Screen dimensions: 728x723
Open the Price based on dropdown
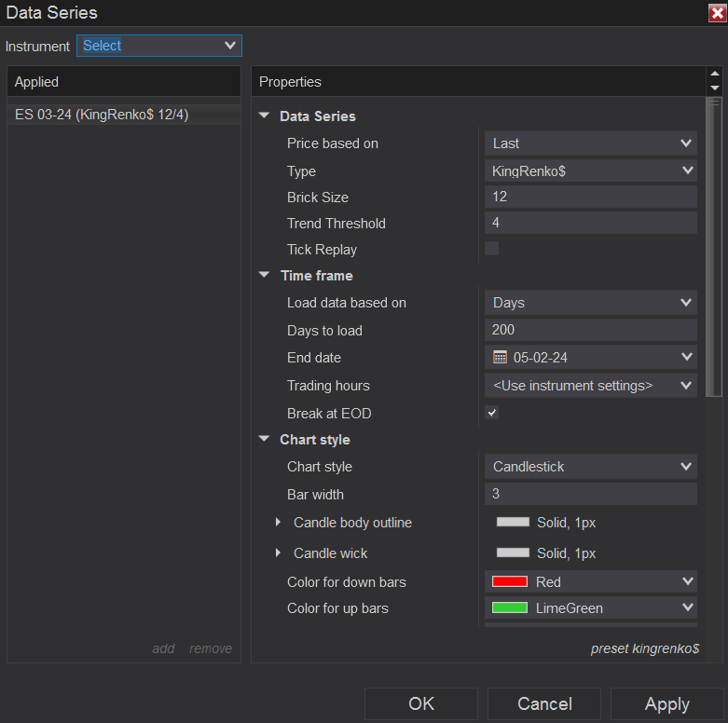coord(591,143)
